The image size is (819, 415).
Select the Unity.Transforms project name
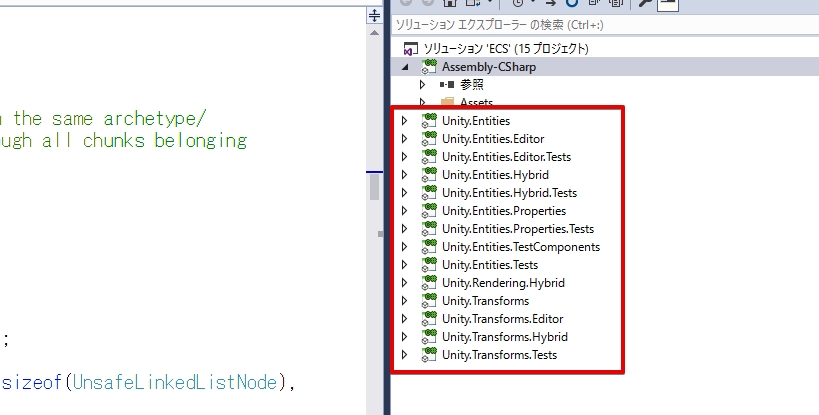pyautogui.click(x=485, y=301)
